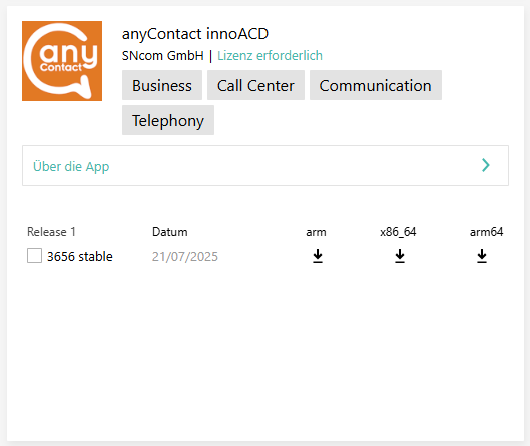
Task: Download the arm64 build of 3656 stable
Action: [x=482, y=256]
